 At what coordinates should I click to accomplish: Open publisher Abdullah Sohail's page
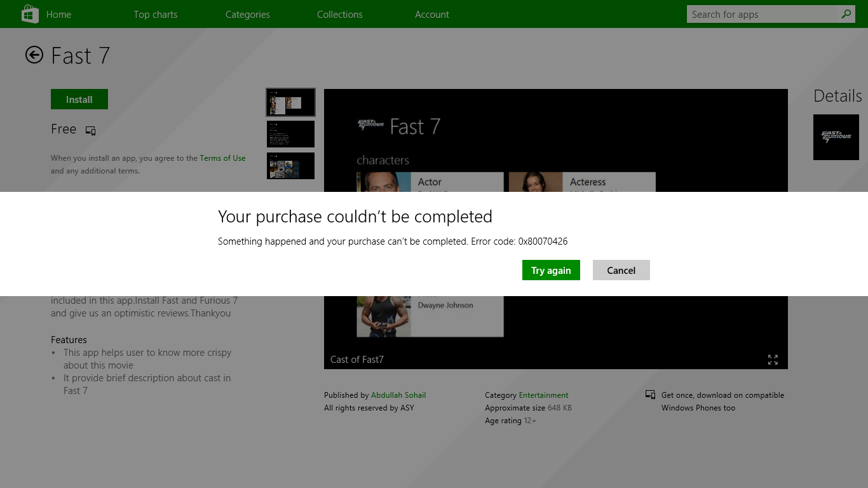point(398,395)
